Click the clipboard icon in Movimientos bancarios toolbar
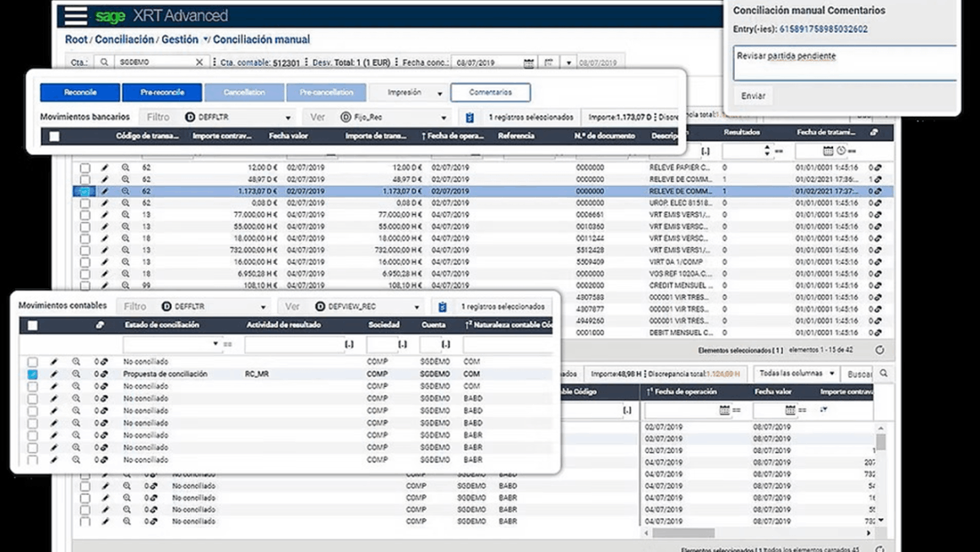Screen dimensions: 980x552 coord(470,117)
